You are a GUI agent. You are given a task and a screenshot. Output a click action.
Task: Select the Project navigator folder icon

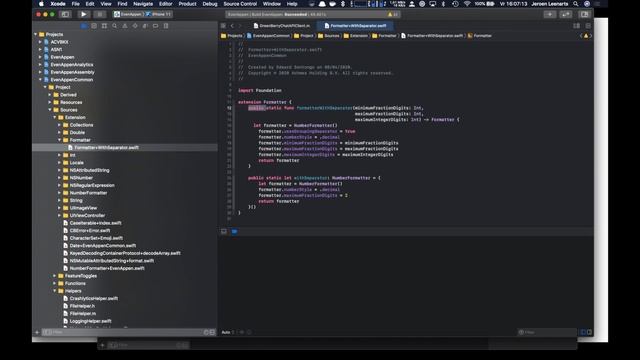(x=84, y=26)
